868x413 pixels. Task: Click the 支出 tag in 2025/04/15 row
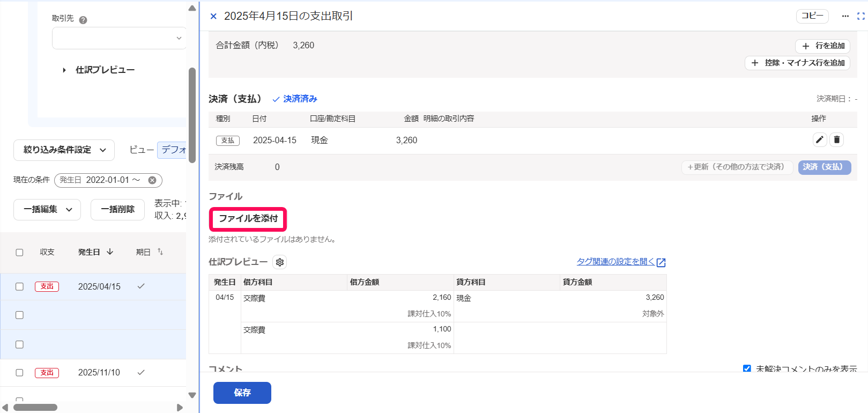click(47, 286)
